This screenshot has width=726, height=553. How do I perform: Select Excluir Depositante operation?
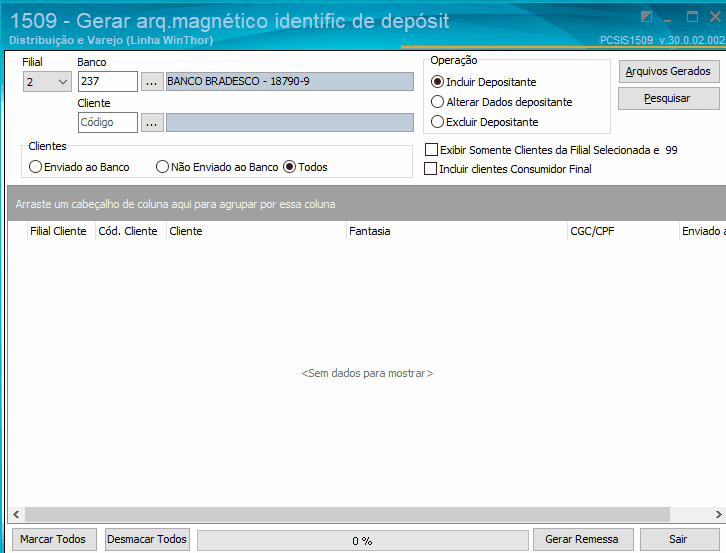point(485,122)
